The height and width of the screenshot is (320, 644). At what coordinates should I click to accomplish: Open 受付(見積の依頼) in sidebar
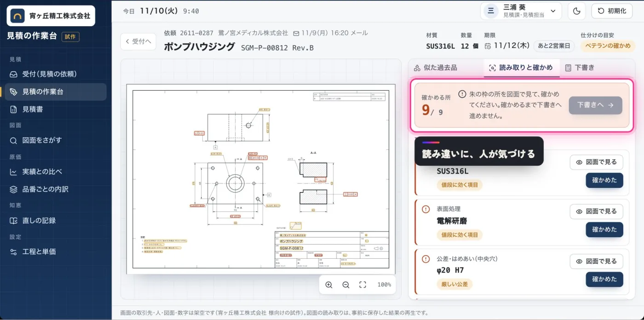coord(56,74)
